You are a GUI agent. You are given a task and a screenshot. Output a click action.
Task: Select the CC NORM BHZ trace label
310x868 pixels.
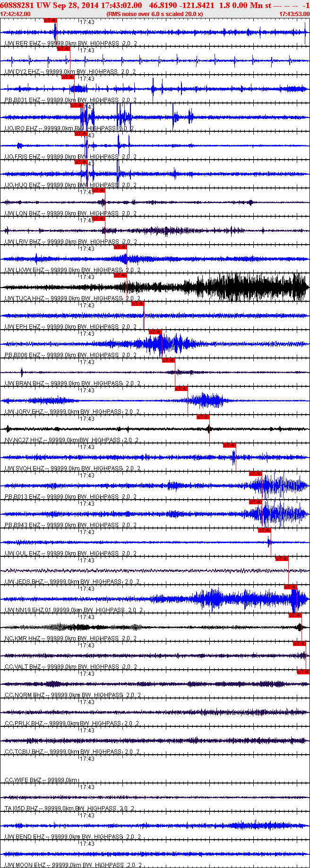[72, 695]
